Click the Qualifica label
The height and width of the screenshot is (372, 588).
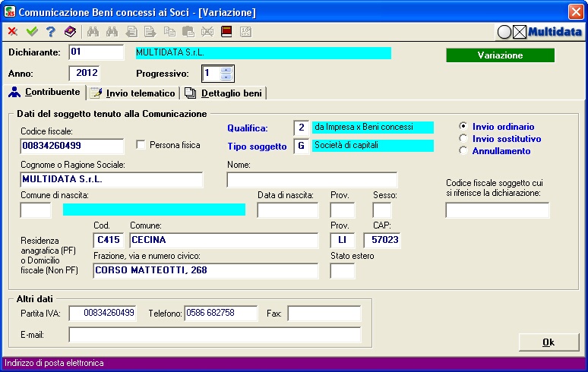[x=248, y=128]
